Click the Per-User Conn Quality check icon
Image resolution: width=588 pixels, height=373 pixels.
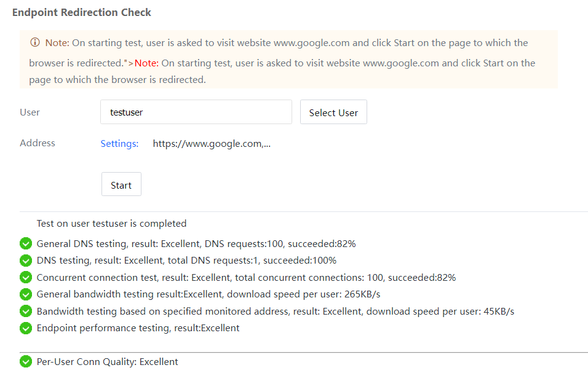point(26,362)
